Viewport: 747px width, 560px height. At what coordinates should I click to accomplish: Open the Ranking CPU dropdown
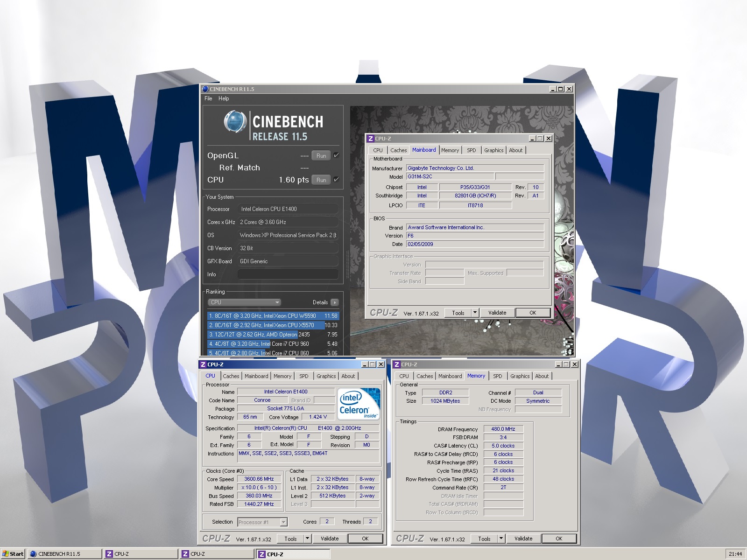pos(244,302)
